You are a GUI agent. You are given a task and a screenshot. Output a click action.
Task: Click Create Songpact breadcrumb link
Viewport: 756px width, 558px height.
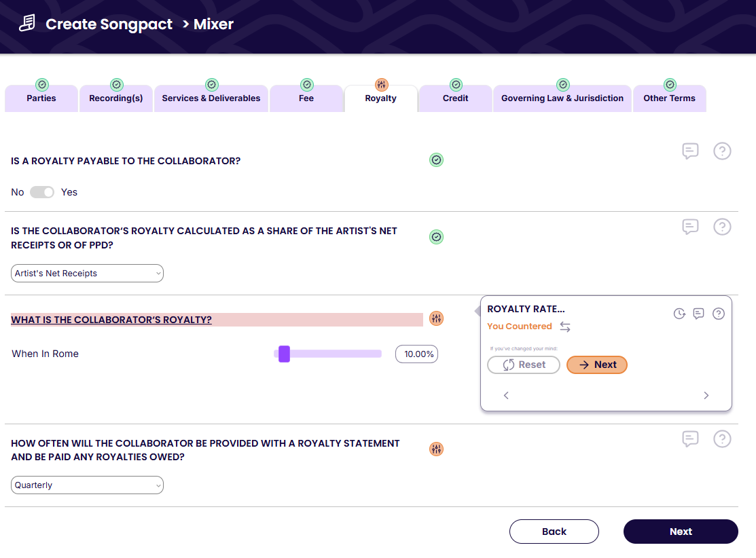coord(109,24)
